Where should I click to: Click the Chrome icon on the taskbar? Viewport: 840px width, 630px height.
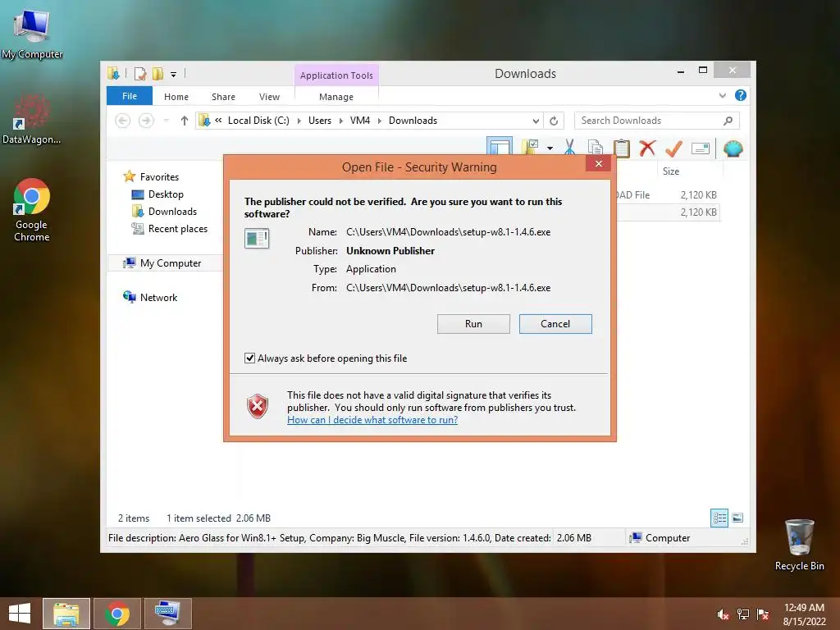click(x=117, y=614)
